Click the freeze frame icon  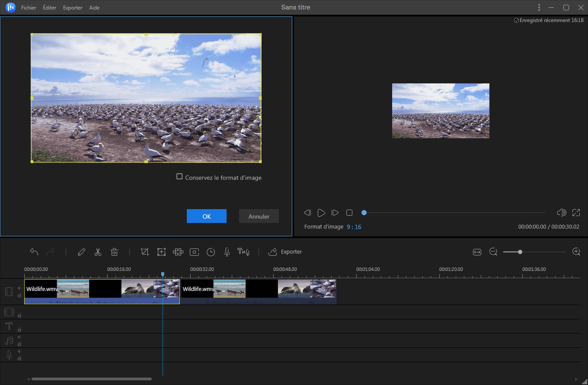[195, 252]
